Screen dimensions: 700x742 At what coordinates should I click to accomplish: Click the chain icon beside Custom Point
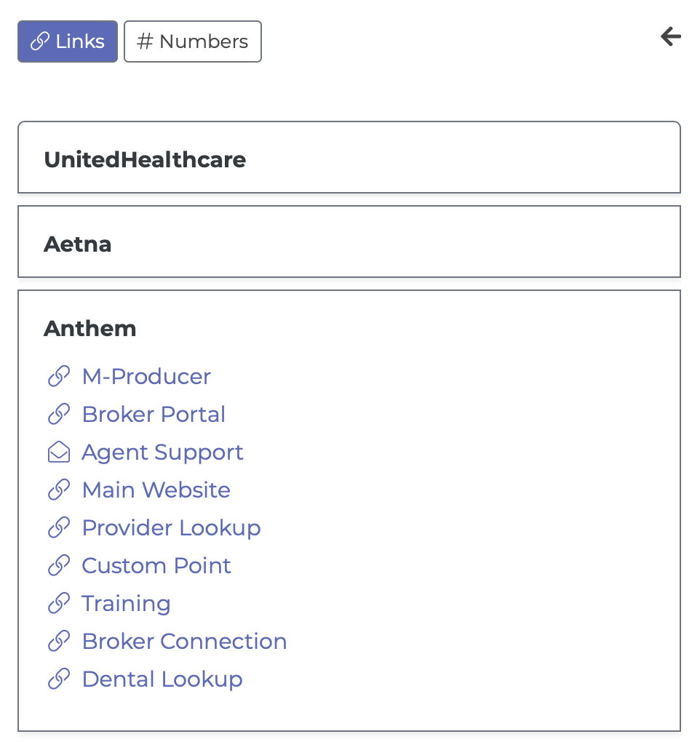pos(59,565)
